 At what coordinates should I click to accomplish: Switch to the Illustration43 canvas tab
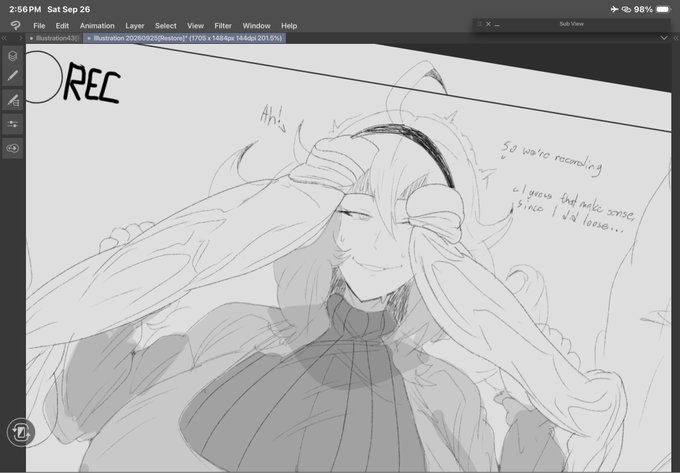coord(54,38)
